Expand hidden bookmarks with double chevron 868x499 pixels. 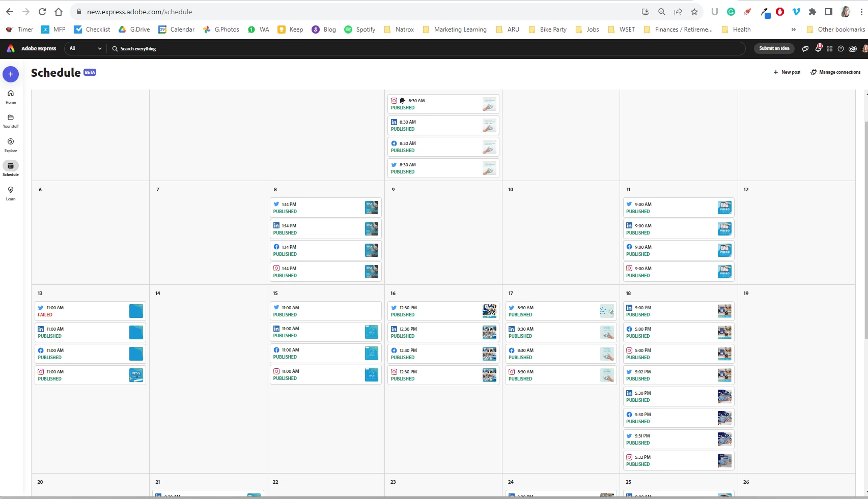point(793,30)
